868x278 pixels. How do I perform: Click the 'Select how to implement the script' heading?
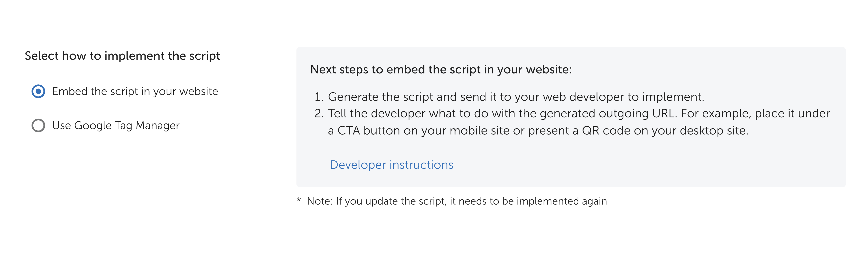click(122, 56)
